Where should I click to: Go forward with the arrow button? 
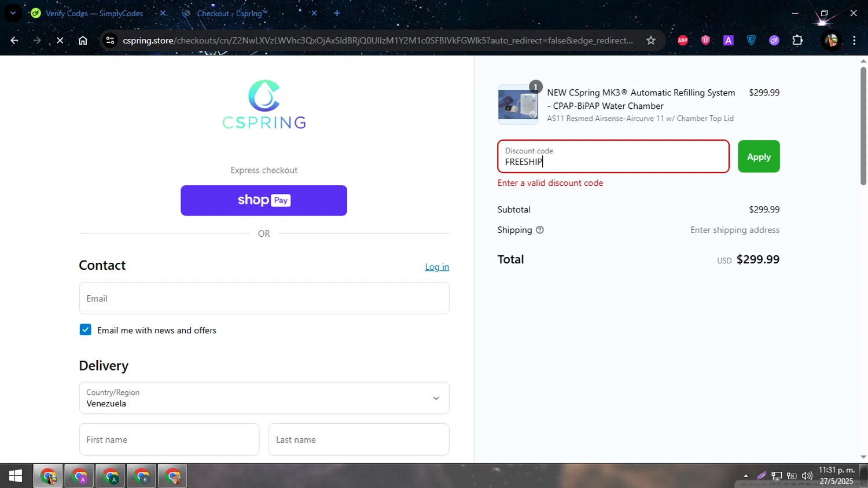pos(37,41)
